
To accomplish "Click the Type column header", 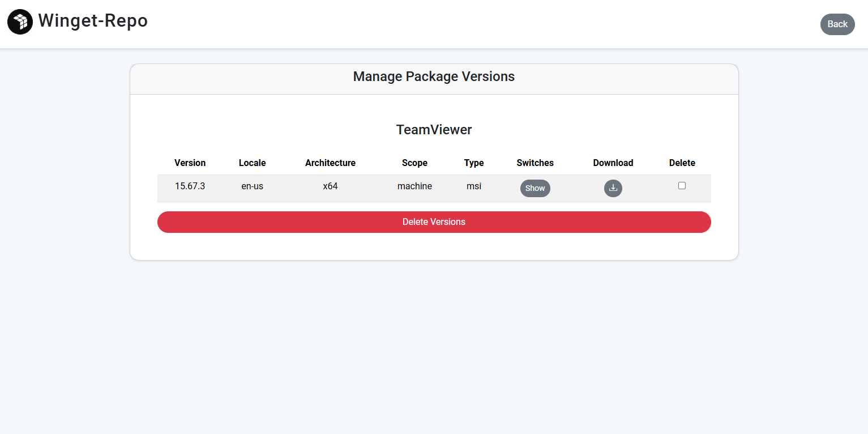I will click(x=474, y=163).
